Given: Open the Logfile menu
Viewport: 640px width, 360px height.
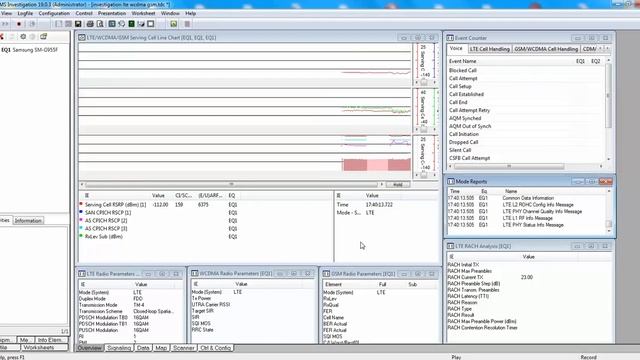Looking at the screenshot, I should (25, 13).
